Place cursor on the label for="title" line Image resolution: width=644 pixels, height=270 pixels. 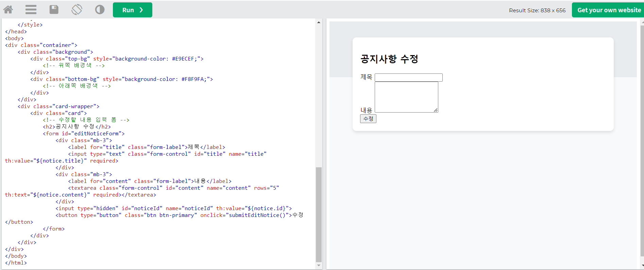click(x=147, y=147)
